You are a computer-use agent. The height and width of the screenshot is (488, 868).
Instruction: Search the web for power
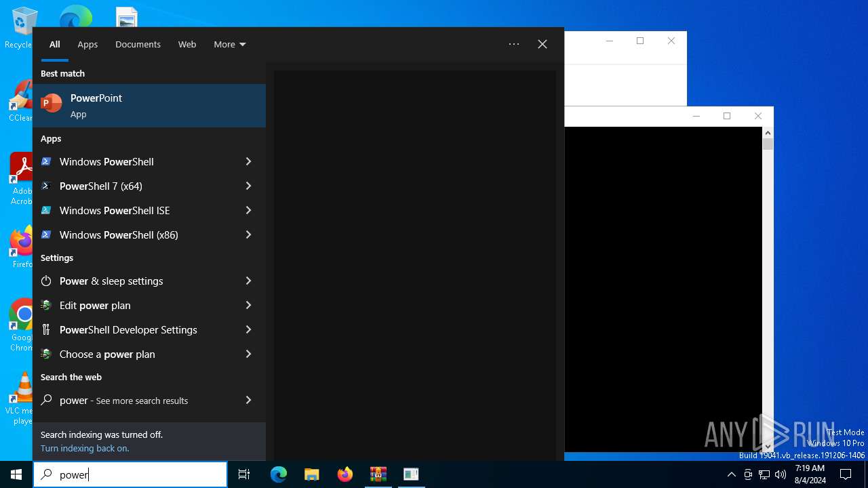pyautogui.click(x=137, y=400)
